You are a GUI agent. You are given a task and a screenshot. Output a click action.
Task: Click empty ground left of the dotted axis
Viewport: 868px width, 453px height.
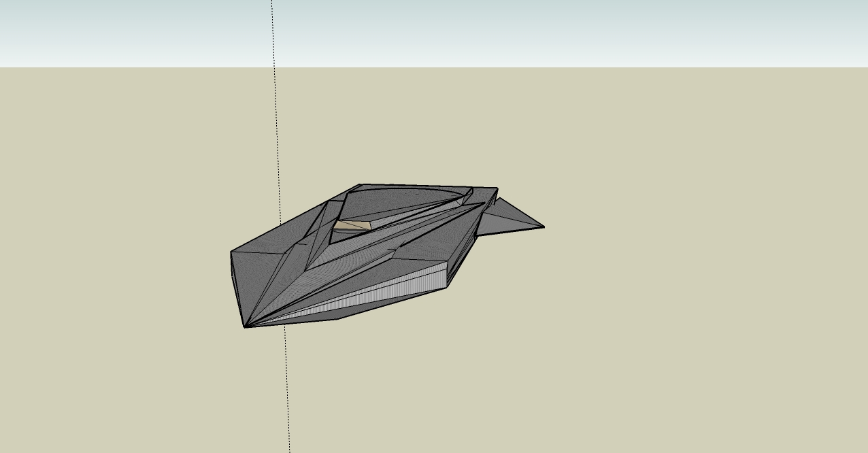(136, 272)
